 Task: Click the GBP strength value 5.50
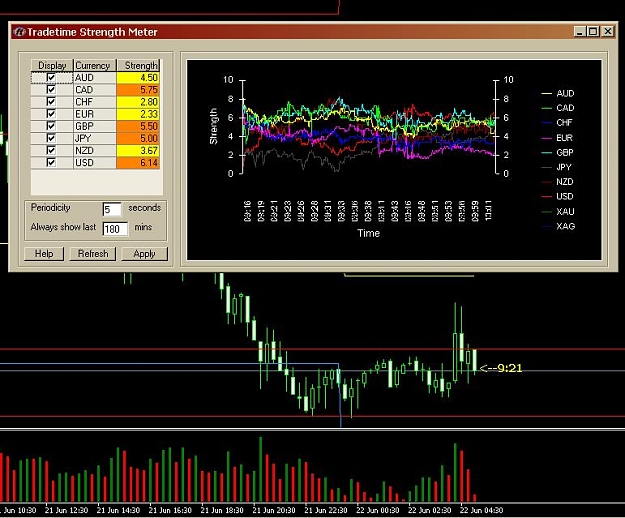[138, 126]
